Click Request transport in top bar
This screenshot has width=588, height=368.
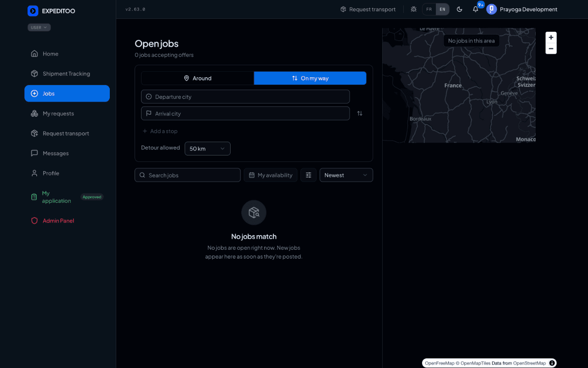coord(368,9)
